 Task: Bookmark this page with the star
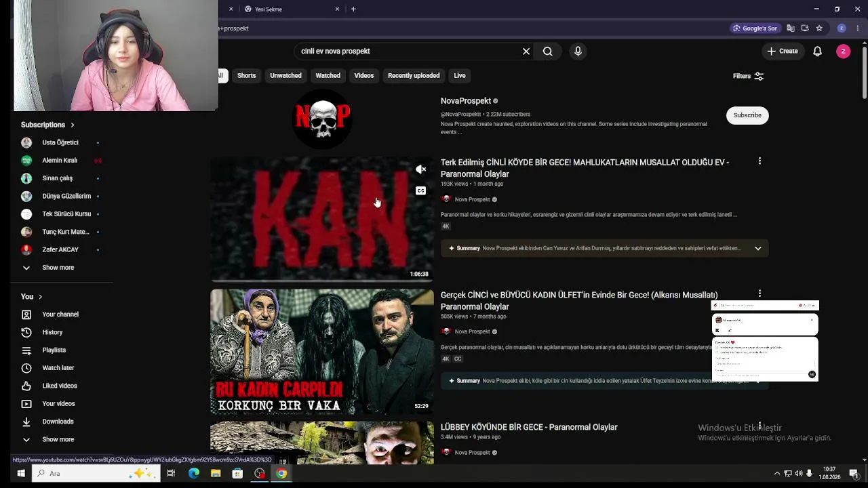[819, 28]
